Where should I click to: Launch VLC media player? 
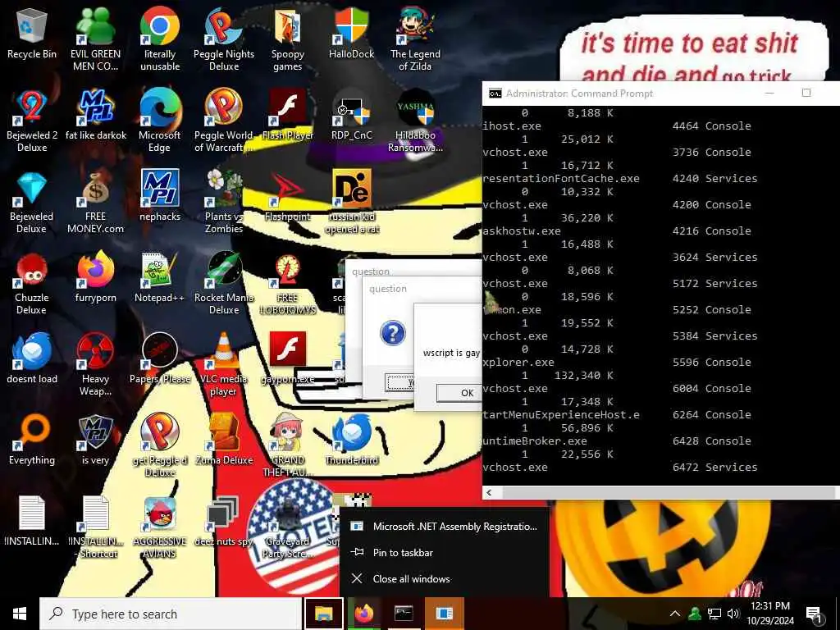(x=224, y=364)
